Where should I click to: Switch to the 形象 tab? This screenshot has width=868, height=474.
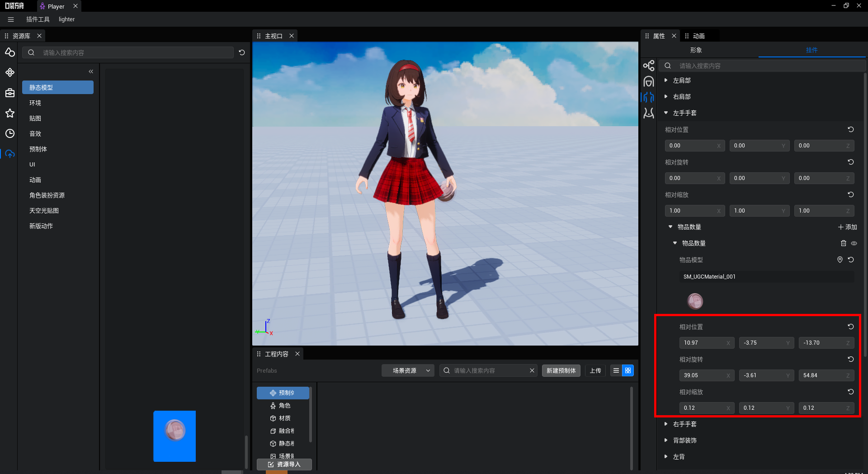(696, 50)
